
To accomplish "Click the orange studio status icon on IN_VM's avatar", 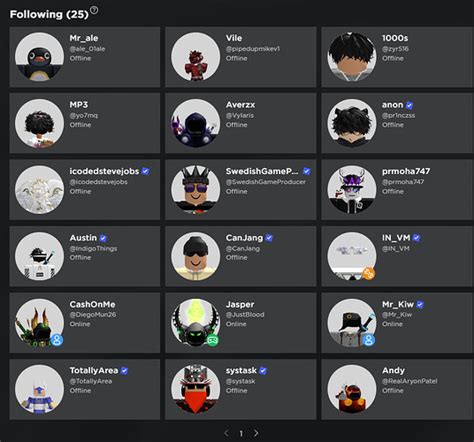I will [x=369, y=274].
